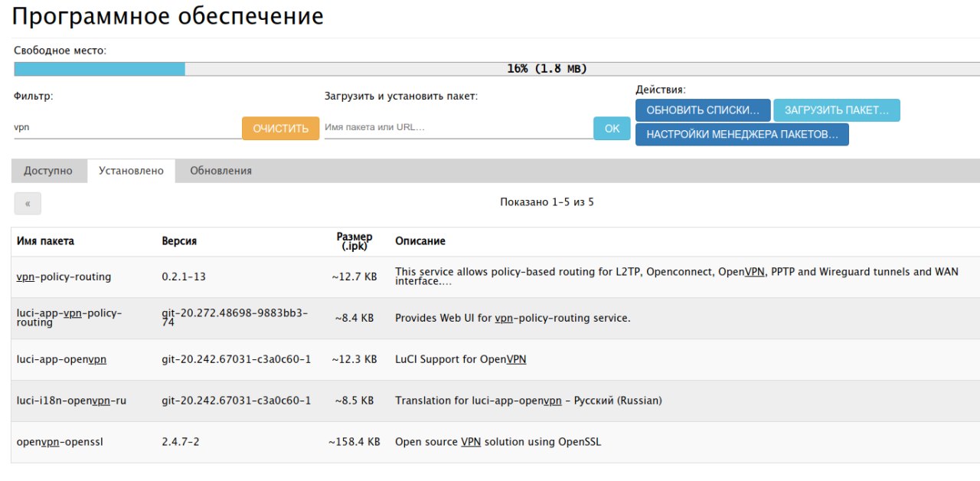980x481 pixels.
Task: Select package name vpn-policy-routing
Action: point(64,276)
